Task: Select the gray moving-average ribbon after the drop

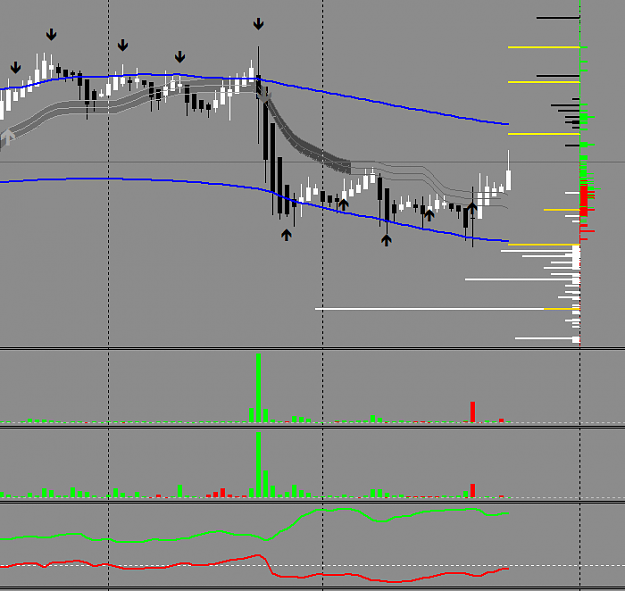Action: click(x=307, y=147)
